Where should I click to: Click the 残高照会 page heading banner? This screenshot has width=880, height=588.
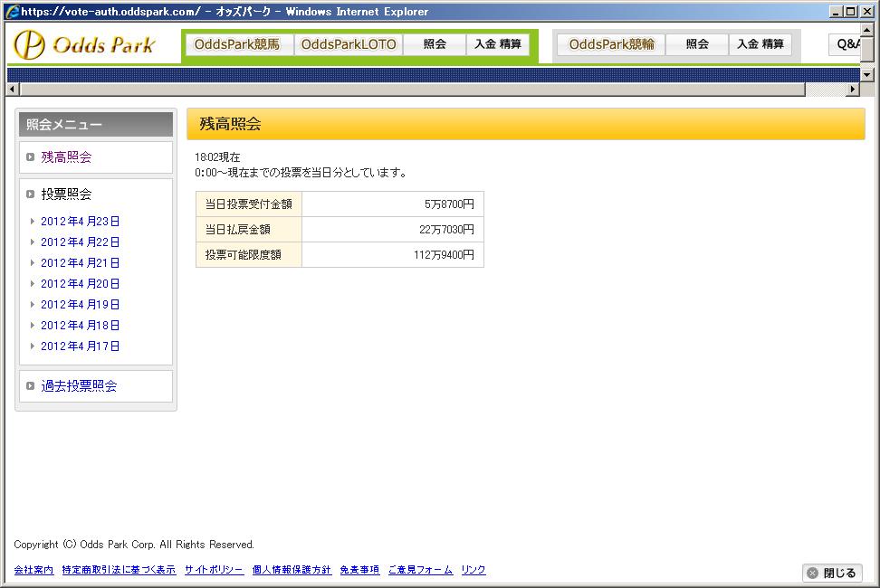(526, 124)
